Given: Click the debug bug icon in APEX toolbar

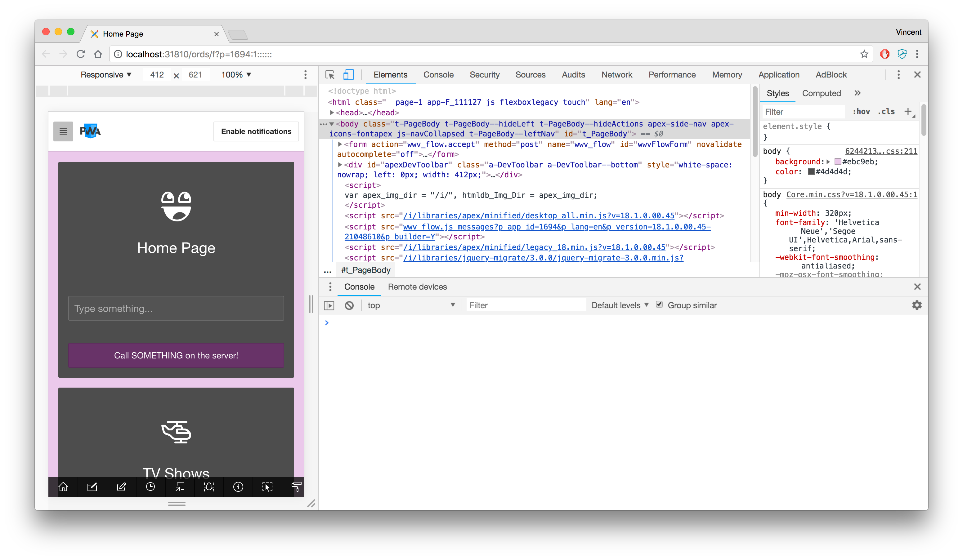Looking at the screenshot, I should pyautogui.click(x=209, y=487).
